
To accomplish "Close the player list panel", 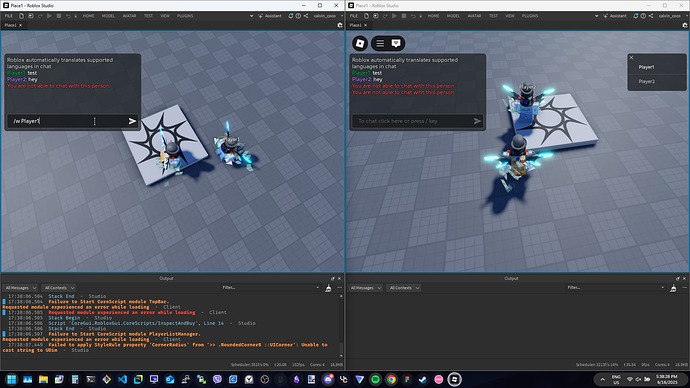I will point(631,57).
